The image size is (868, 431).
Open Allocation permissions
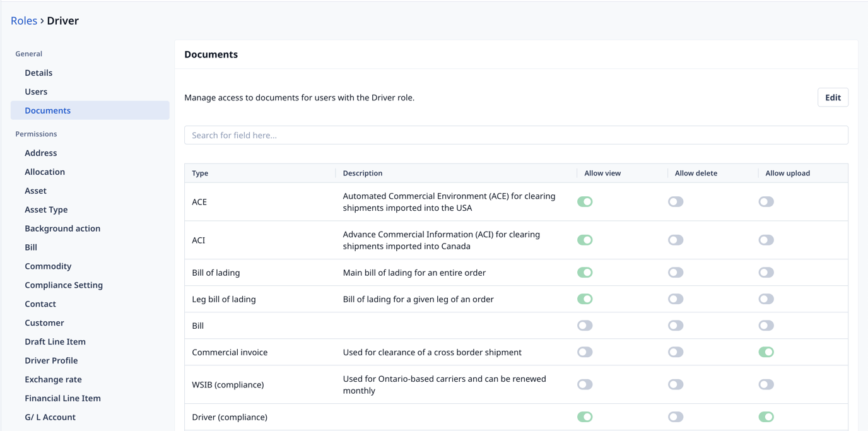point(90,172)
